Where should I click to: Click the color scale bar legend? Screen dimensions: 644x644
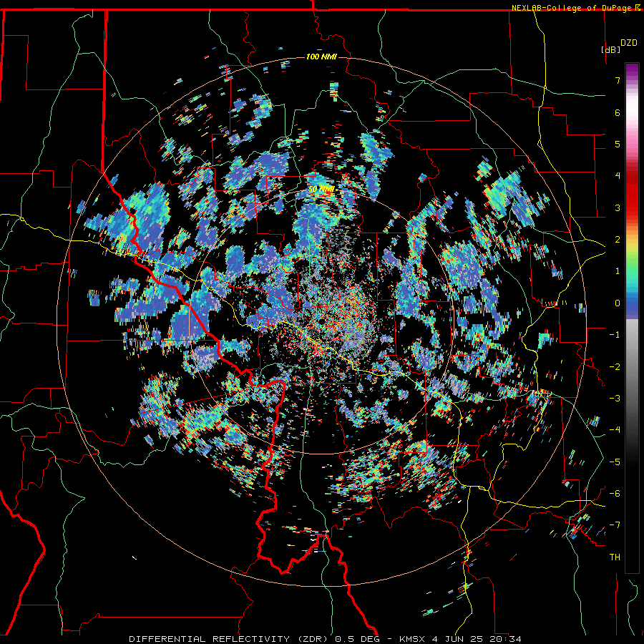[x=632, y=318]
